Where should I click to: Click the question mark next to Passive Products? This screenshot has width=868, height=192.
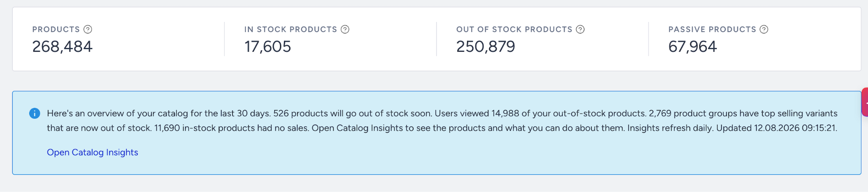pos(764,29)
